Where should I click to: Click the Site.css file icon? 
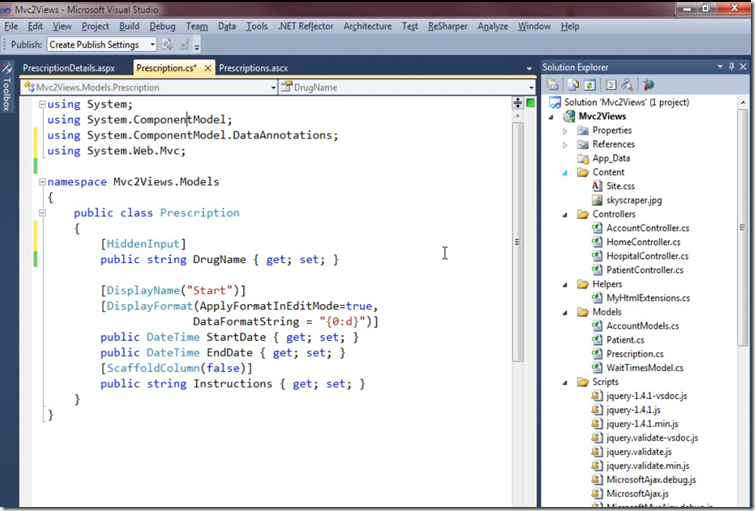597,186
